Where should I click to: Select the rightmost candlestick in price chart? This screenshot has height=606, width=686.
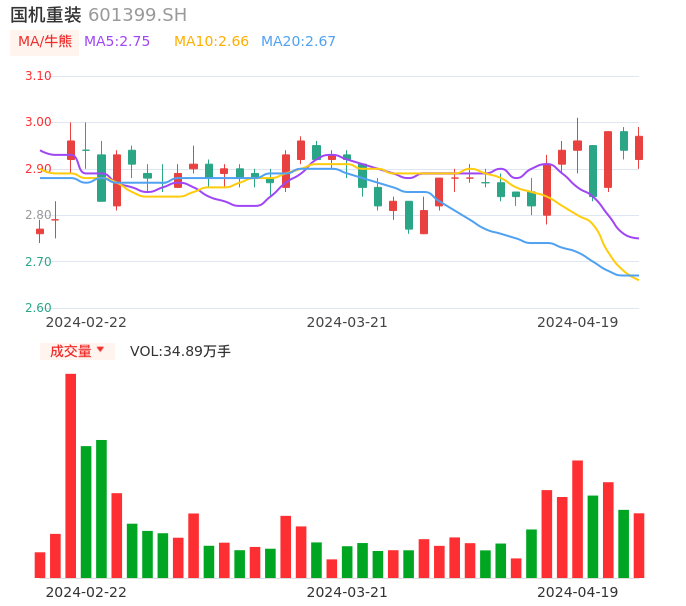tap(639, 148)
